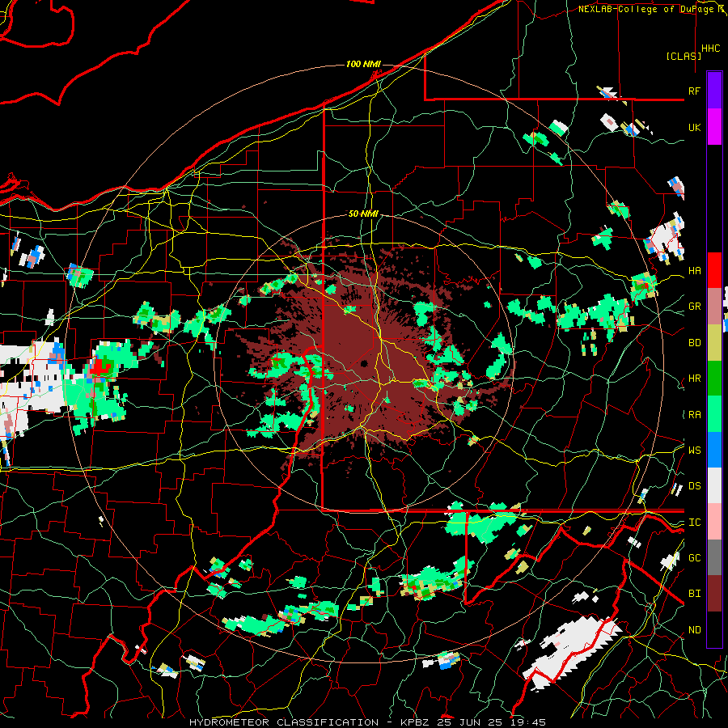Click the DS white legend swatch

tap(714, 485)
